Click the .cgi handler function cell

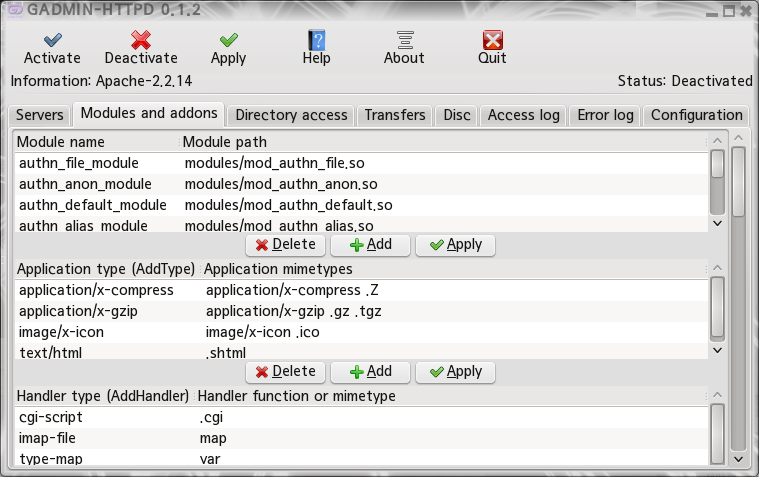(x=211, y=417)
